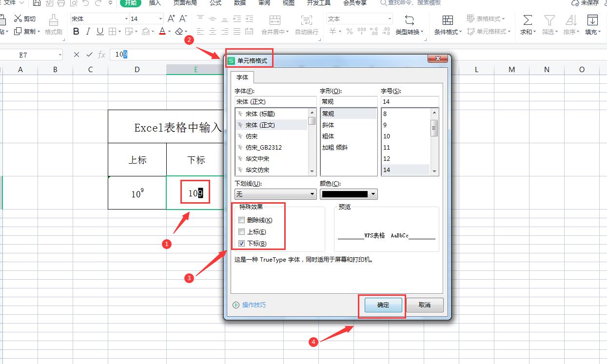The width and height of the screenshot is (607, 364).
Task: Click the Cancel (取消) button
Action: click(x=425, y=305)
